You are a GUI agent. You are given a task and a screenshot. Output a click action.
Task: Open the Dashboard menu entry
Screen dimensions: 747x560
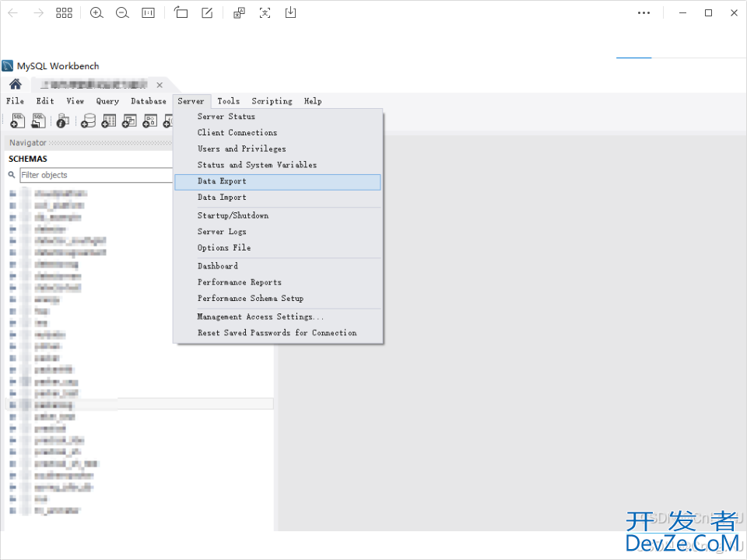pyautogui.click(x=278, y=266)
